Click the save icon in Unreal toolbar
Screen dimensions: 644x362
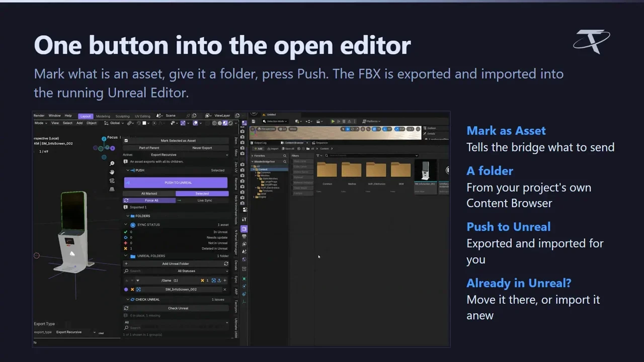tap(254, 121)
